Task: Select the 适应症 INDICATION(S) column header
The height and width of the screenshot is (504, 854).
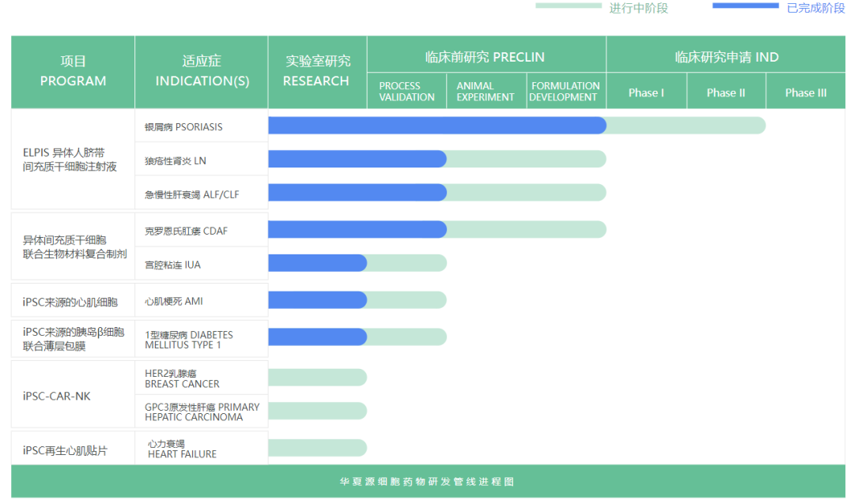Action: (x=202, y=71)
